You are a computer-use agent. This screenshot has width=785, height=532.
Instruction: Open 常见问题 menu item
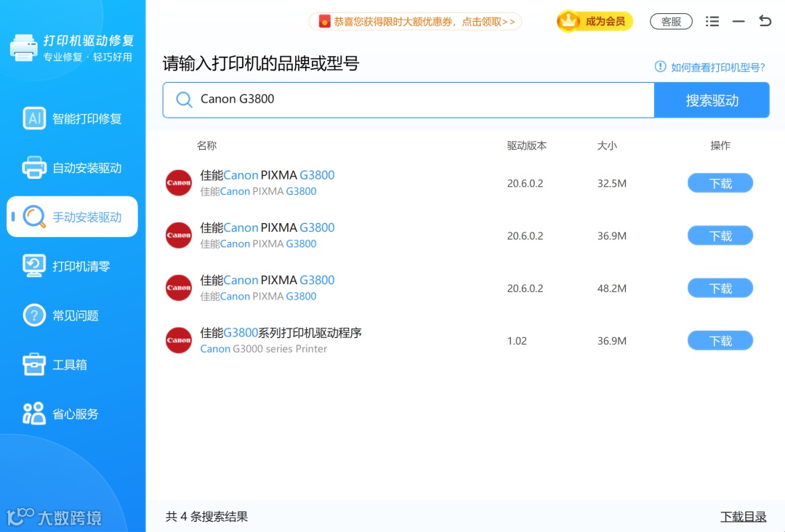click(72, 315)
